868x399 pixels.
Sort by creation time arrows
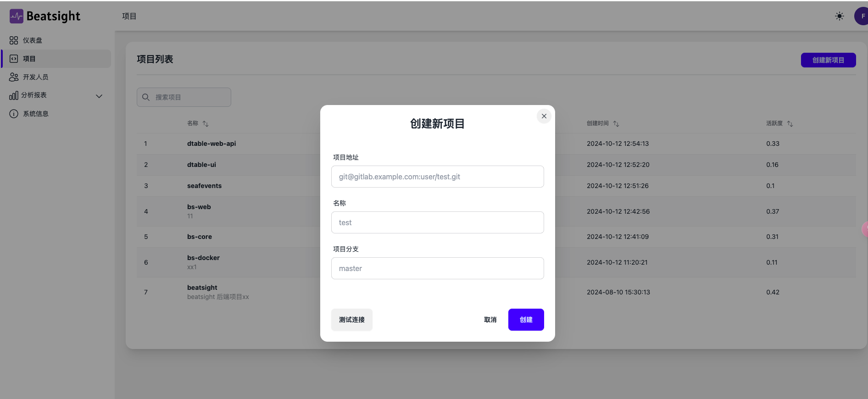616,124
